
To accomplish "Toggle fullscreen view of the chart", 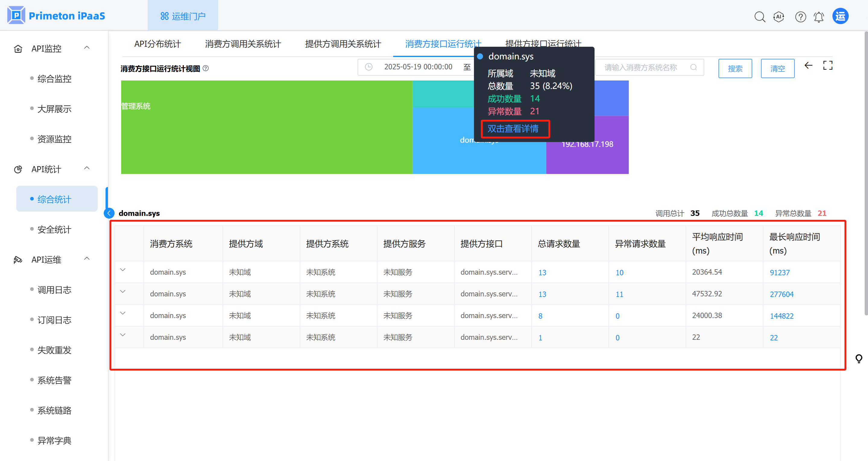I will [828, 65].
